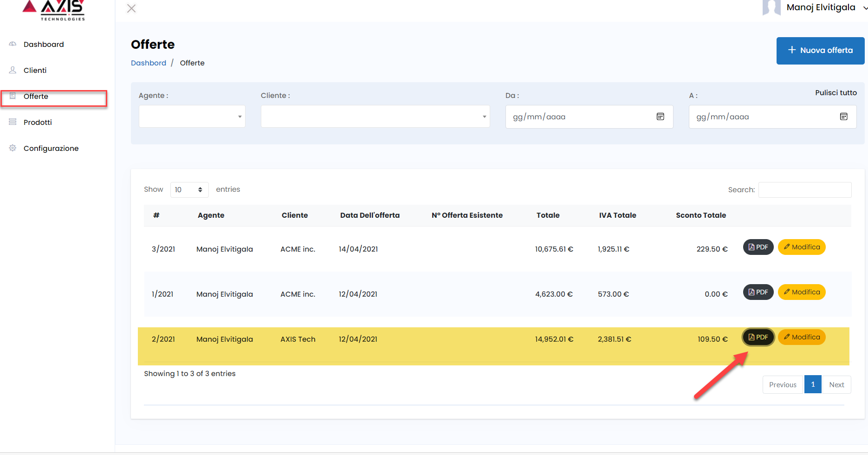
Task: Click Modifica for offer 2/2021
Action: pyautogui.click(x=802, y=337)
